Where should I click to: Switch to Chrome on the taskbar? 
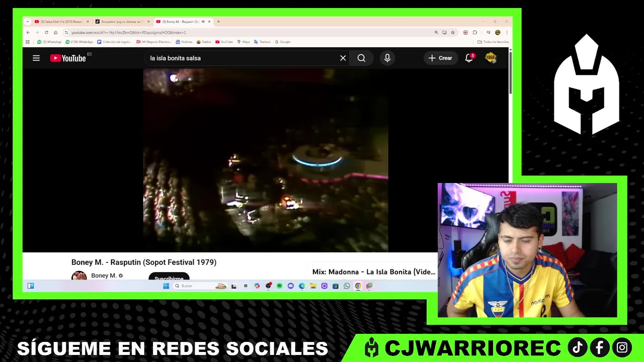pyautogui.click(x=358, y=286)
